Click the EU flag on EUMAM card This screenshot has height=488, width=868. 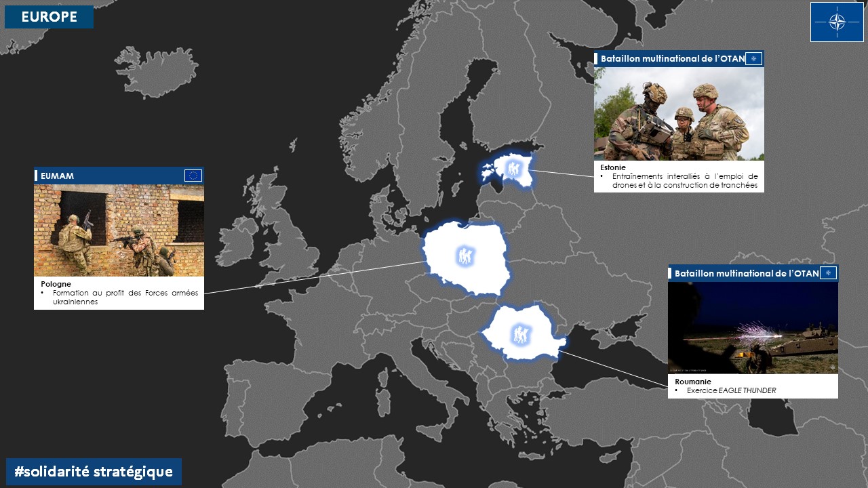pos(193,176)
